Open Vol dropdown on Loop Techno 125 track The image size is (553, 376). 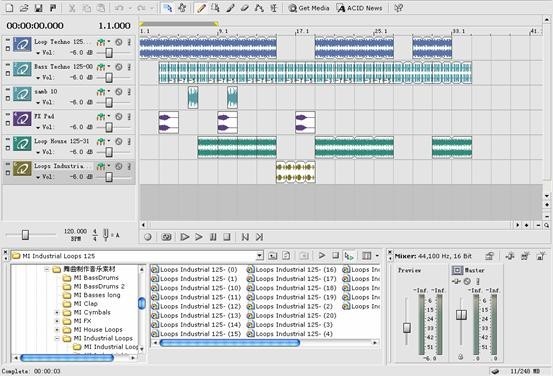(38, 53)
